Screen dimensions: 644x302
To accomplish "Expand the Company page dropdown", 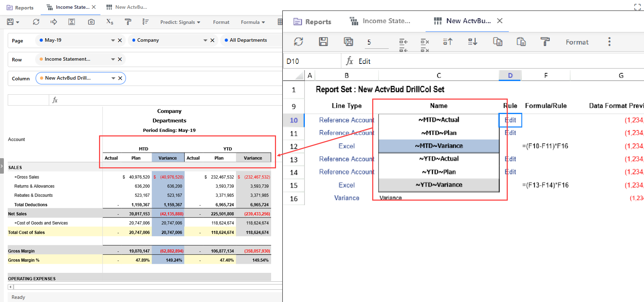I will point(205,40).
